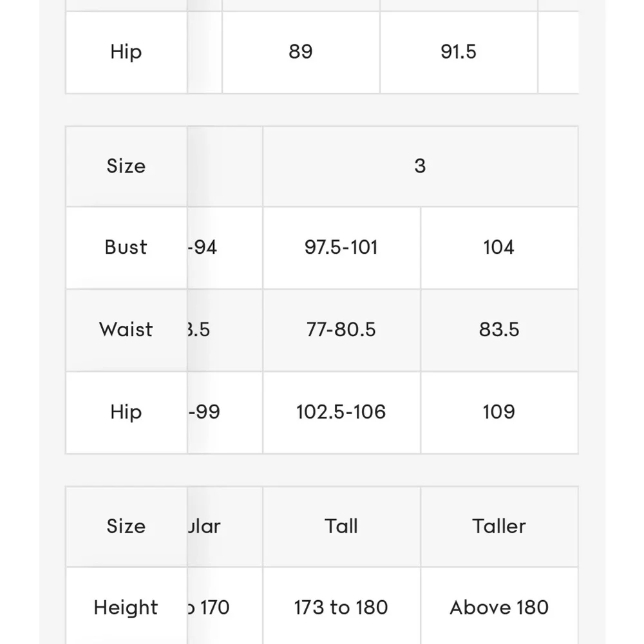Click the Waist 83.5 cell
Screen dimensions: 644x644
point(499,330)
